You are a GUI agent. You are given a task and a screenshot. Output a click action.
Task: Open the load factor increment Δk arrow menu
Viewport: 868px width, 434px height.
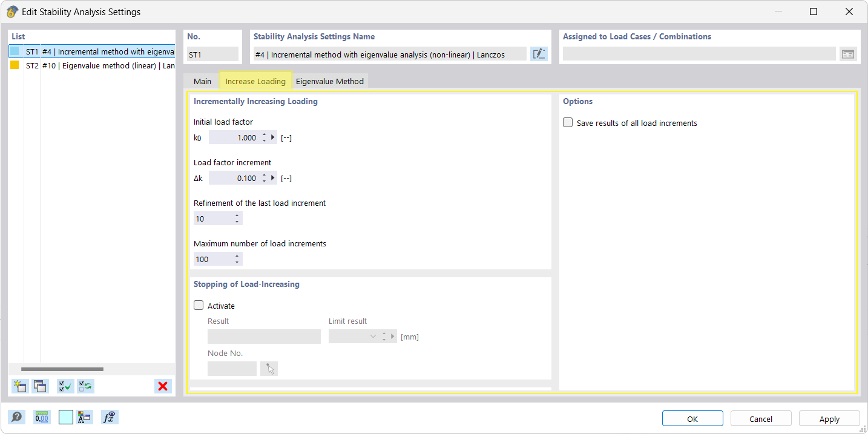(x=274, y=178)
